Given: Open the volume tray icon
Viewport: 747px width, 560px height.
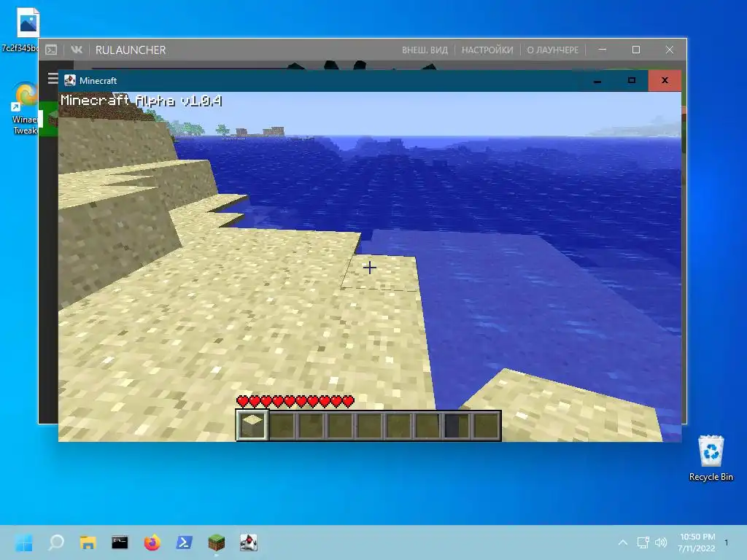Looking at the screenshot, I should coord(661,542).
